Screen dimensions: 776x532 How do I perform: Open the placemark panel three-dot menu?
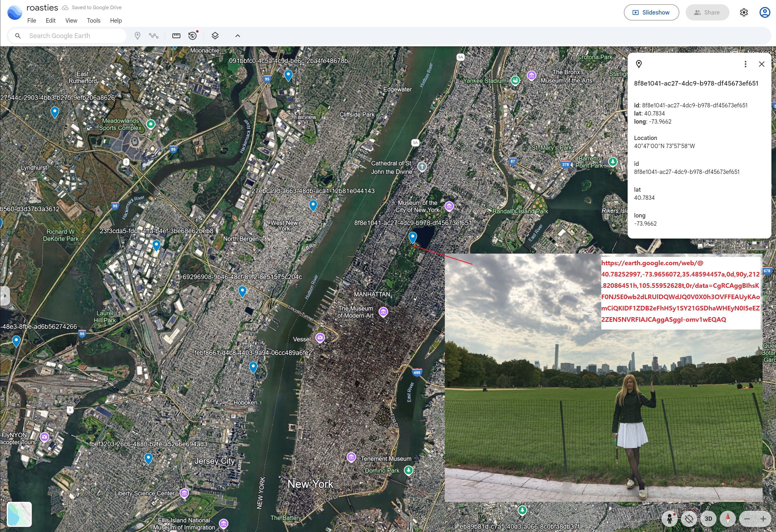(x=745, y=64)
